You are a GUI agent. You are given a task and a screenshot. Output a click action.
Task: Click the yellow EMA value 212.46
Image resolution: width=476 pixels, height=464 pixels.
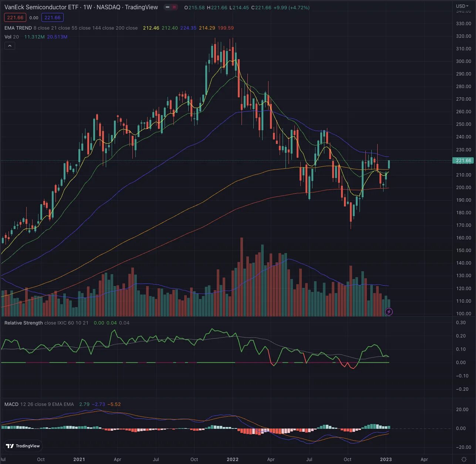[x=151, y=28]
